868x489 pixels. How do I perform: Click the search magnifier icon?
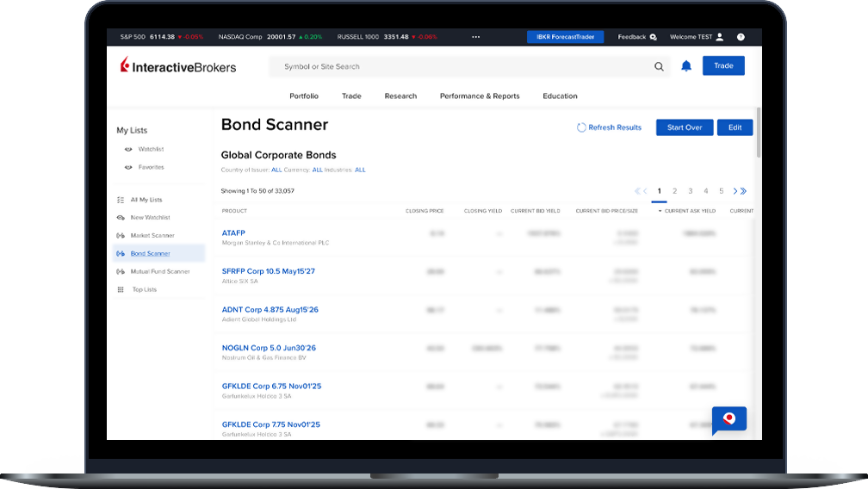coord(659,66)
